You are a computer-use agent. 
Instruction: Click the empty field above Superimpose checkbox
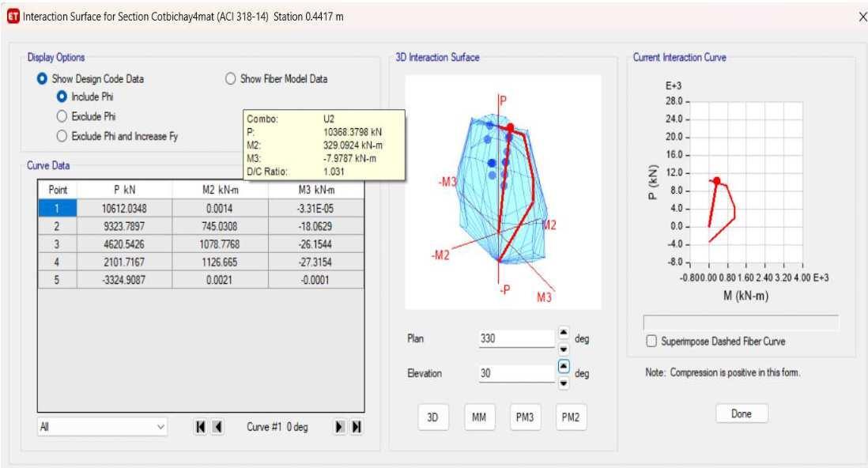pos(741,323)
